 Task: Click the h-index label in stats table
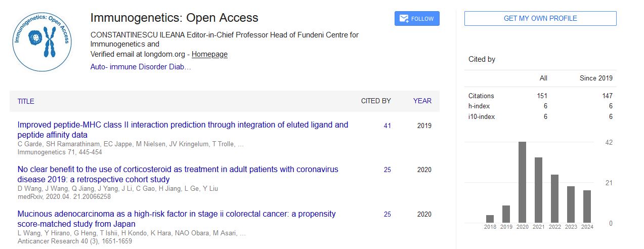pyautogui.click(x=479, y=106)
